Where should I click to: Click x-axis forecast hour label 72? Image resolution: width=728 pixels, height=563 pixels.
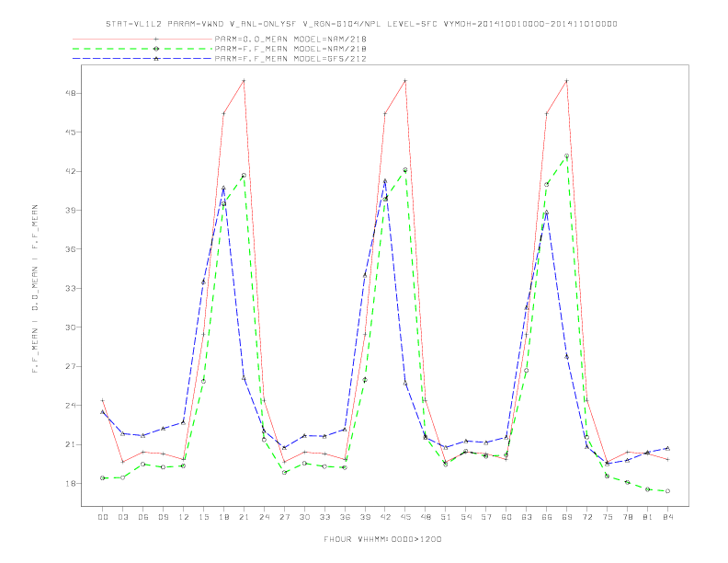586,517
